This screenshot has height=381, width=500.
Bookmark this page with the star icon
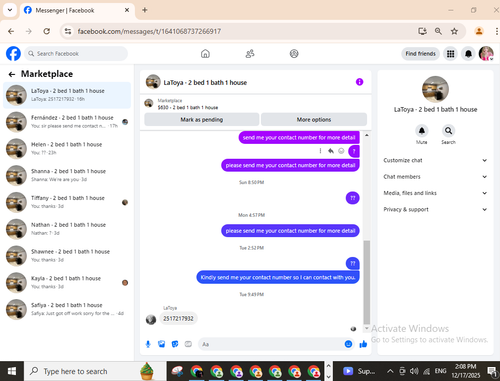[454, 31]
